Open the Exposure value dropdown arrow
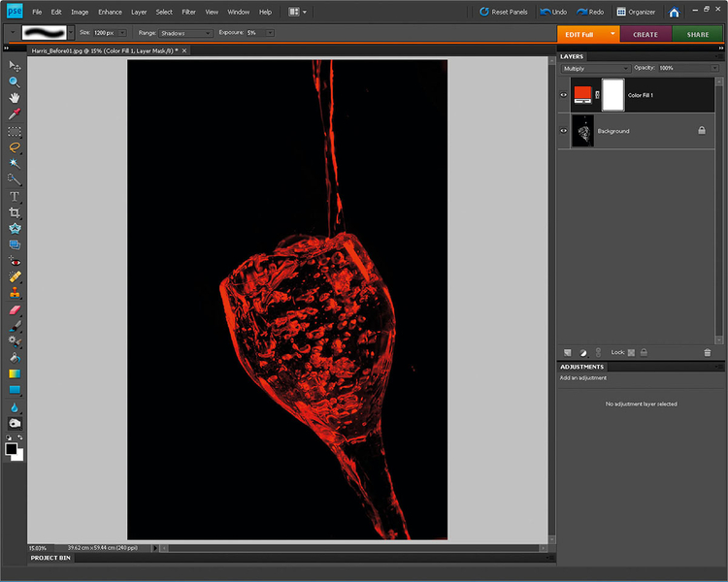 tap(270, 33)
